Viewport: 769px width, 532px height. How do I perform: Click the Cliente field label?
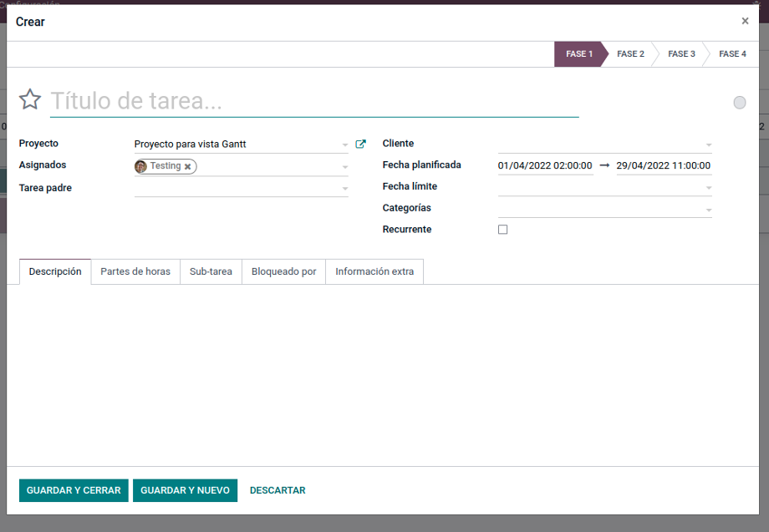[x=398, y=144]
